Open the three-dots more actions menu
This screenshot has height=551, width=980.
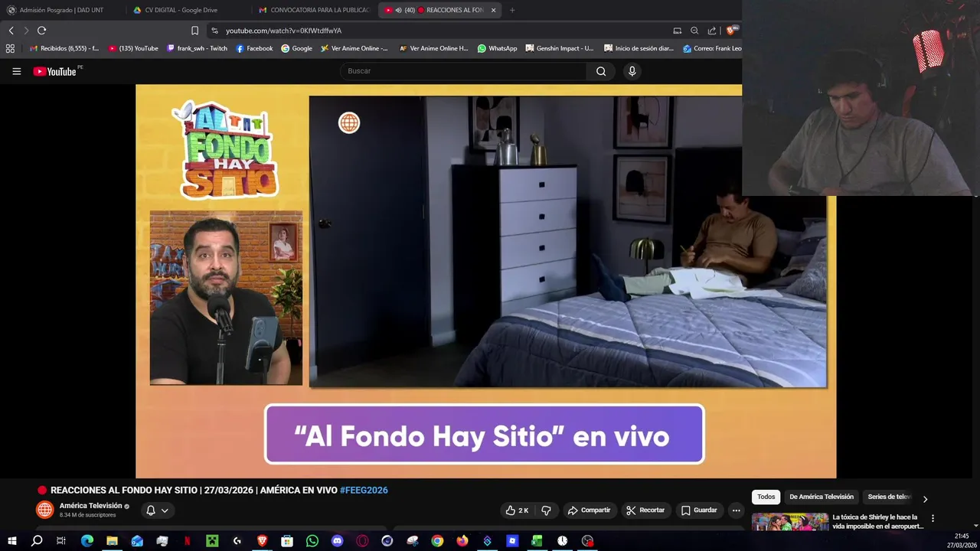click(736, 510)
